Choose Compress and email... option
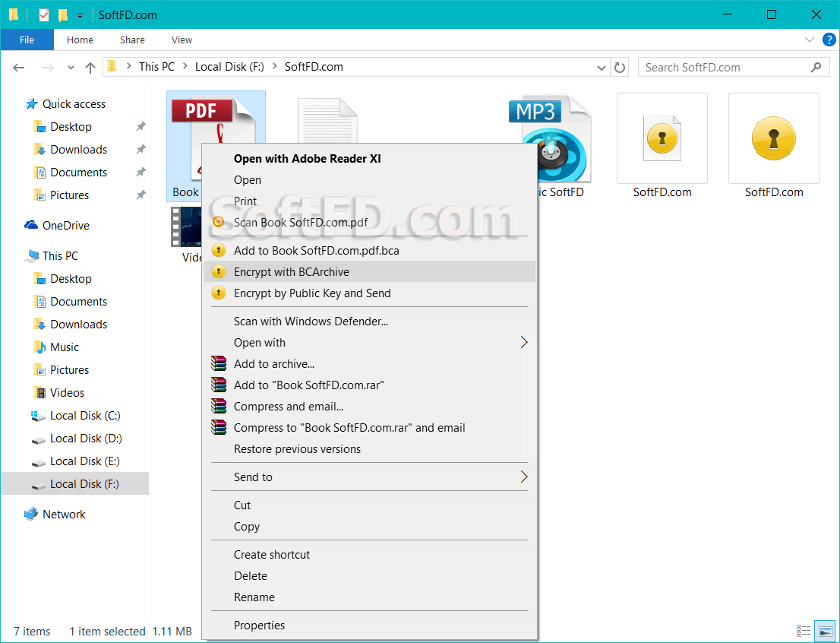This screenshot has height=643, width=840. 369,407
